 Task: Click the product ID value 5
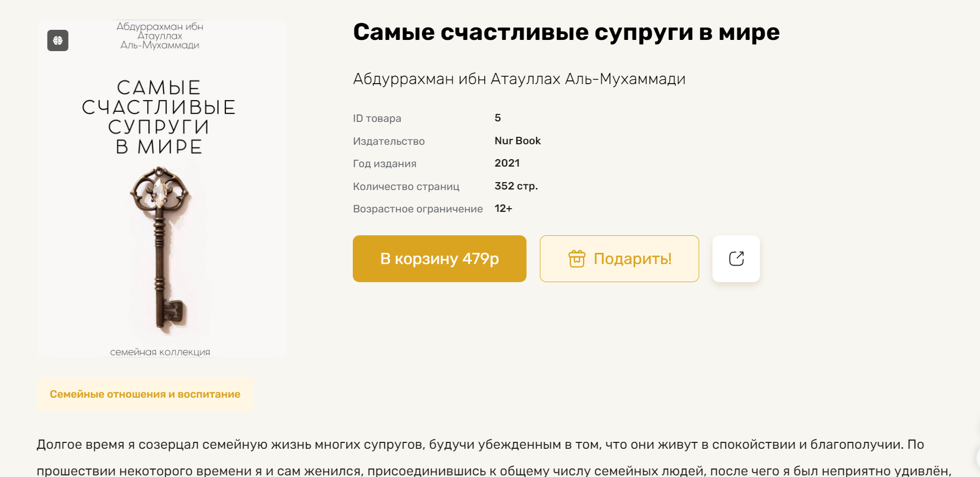click(x=497, y=118)
